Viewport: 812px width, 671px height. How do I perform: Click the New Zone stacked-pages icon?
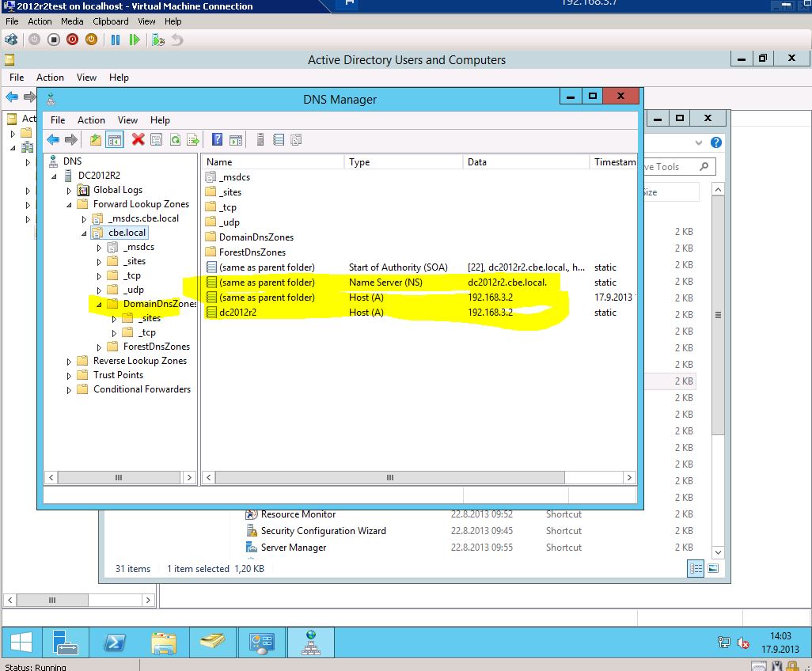296,139
